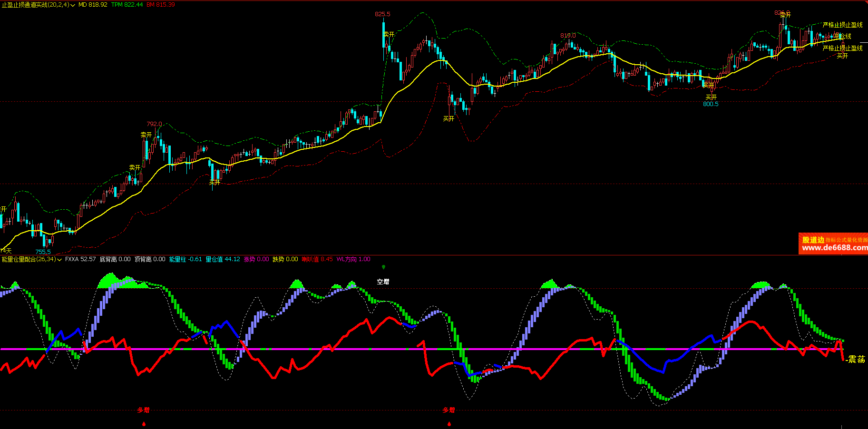Click the second red 多增 arrow marker

point(449,423)
